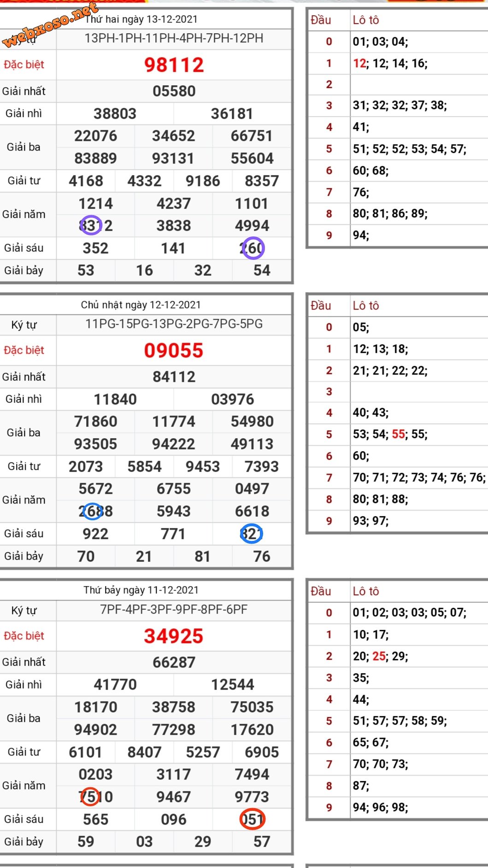Viewport: 488px width, 868px height.
Task: Click the special prize number 34925
Action: coord(174,636)
